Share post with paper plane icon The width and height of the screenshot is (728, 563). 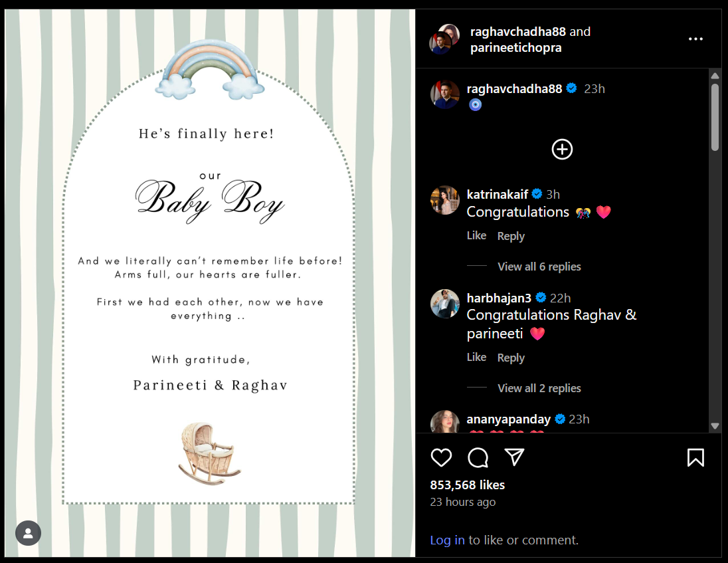tap(514, 457)
